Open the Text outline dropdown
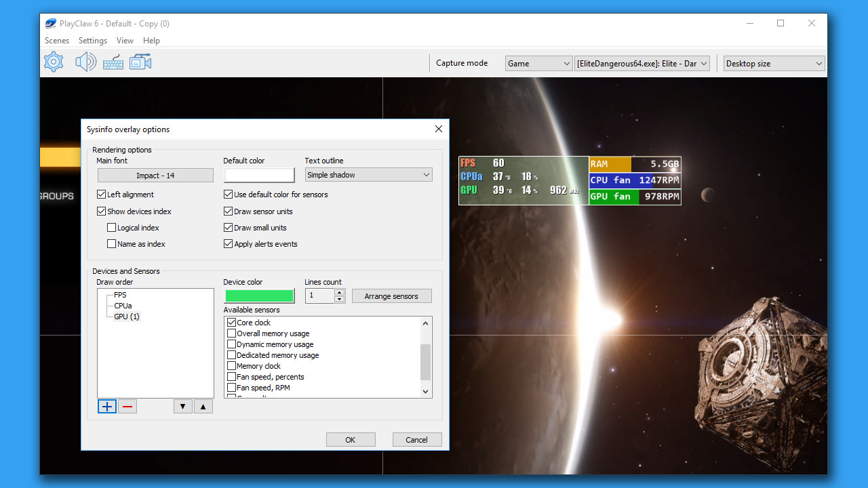868x488 pixels. [x=368, y=174]
